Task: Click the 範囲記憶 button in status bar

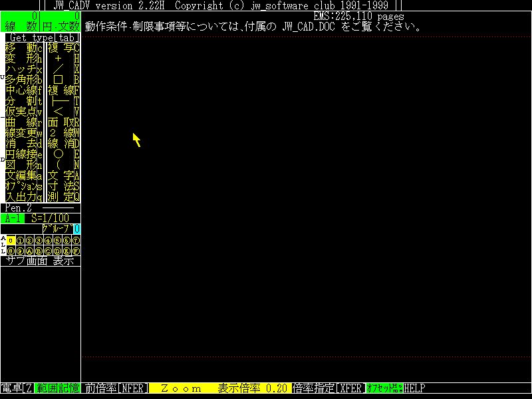Action: pos(57,388)
